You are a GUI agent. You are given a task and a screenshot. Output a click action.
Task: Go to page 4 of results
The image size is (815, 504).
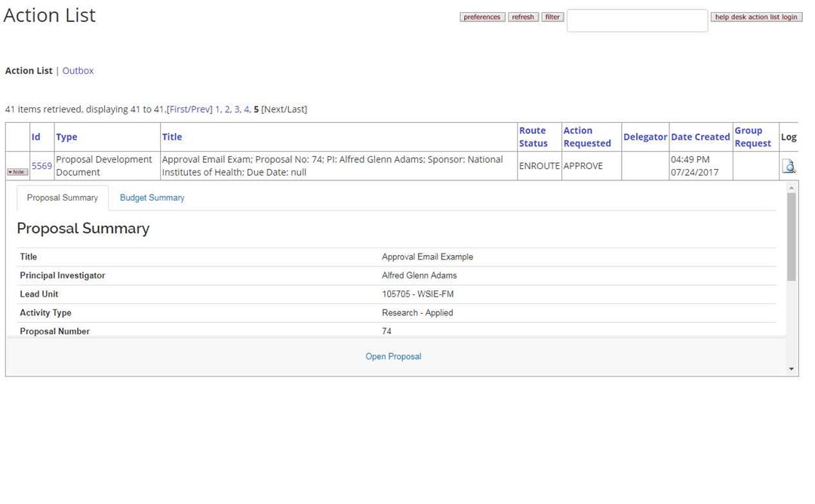click(246, 109)
